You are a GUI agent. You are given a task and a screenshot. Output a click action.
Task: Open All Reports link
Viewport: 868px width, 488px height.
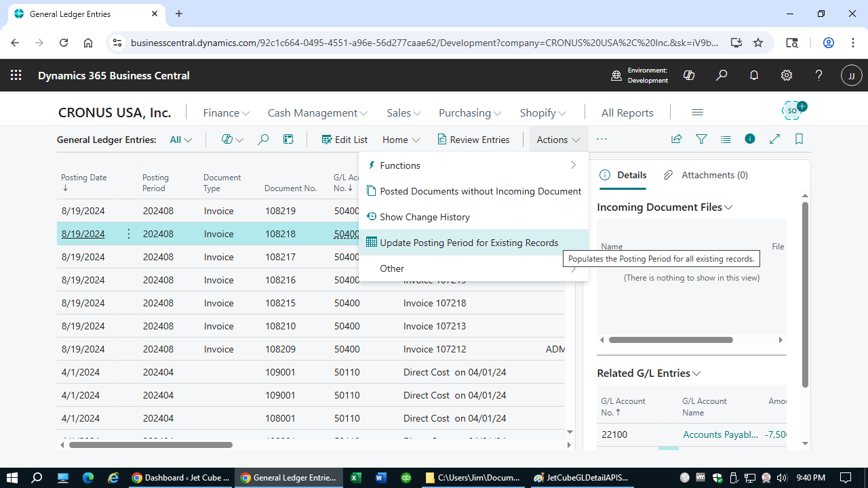click(627, 113)
